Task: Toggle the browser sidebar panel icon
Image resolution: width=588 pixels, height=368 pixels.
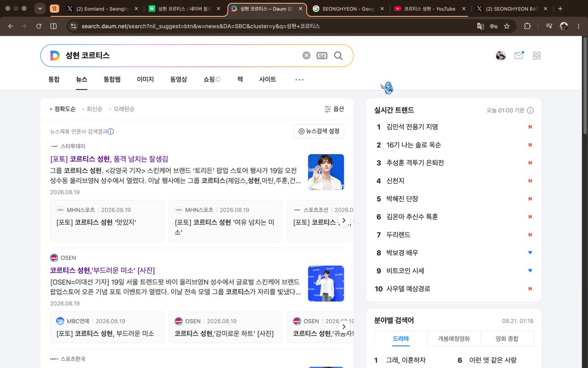Action: (x=53, y=26)
